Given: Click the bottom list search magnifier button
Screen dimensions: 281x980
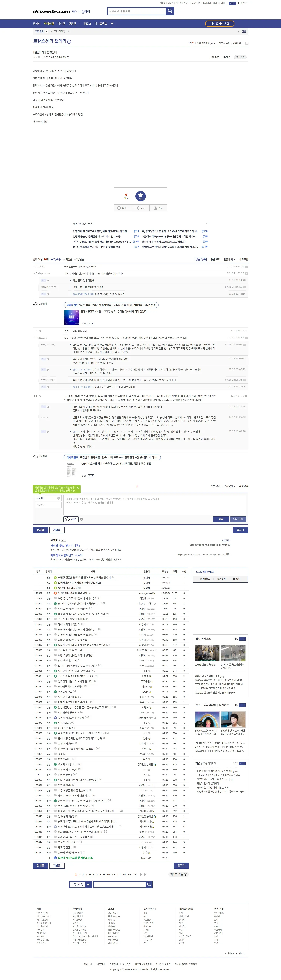Looking at the screenshot, I should pyautogui.click(x=149, y=885).
